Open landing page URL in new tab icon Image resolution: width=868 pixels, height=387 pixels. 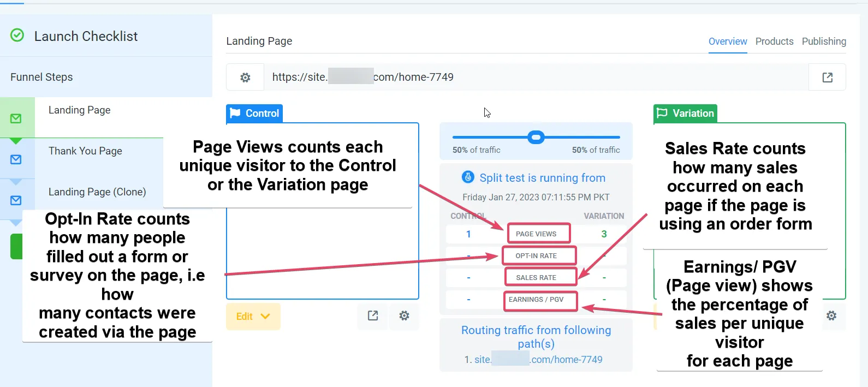click(828, 78)
